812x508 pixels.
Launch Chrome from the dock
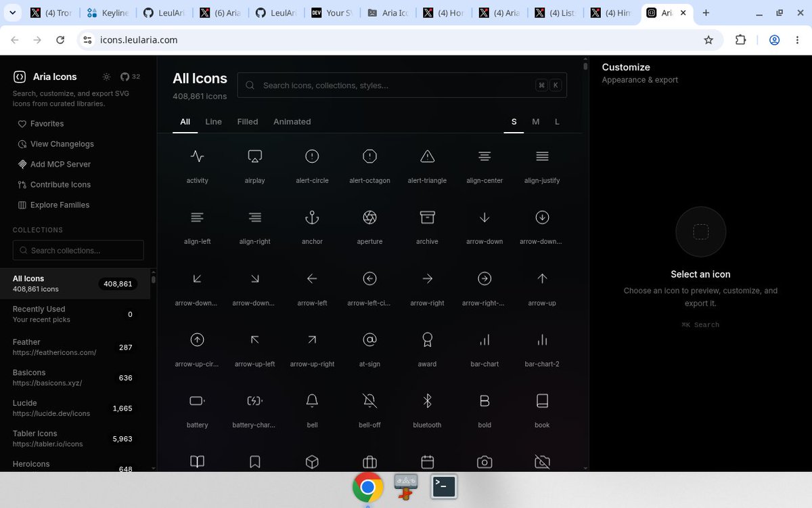tap(368, 487)
